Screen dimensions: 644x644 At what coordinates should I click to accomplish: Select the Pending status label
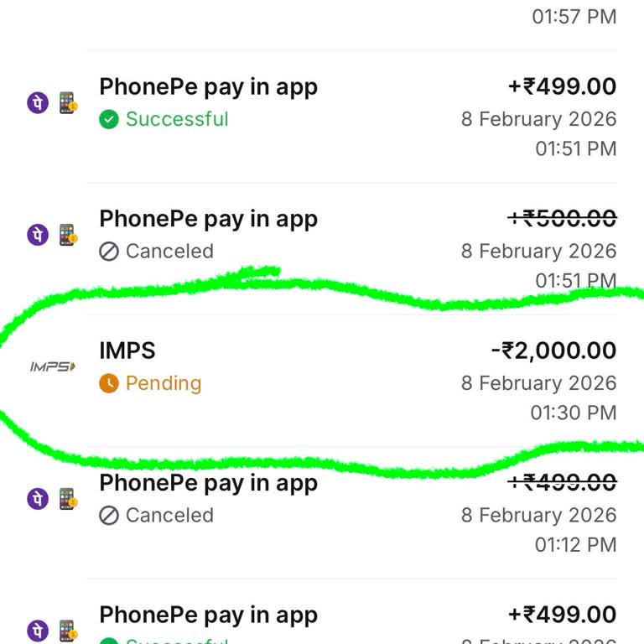(x=164, y=384)
